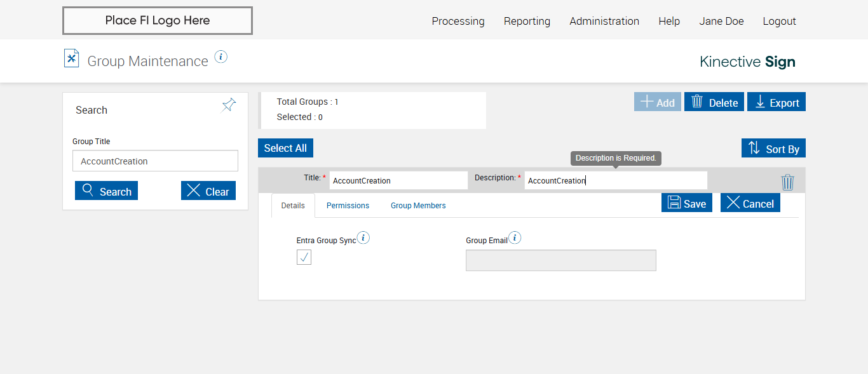Cancel editing the group
The image size is (868, 374).
[750, 203]
